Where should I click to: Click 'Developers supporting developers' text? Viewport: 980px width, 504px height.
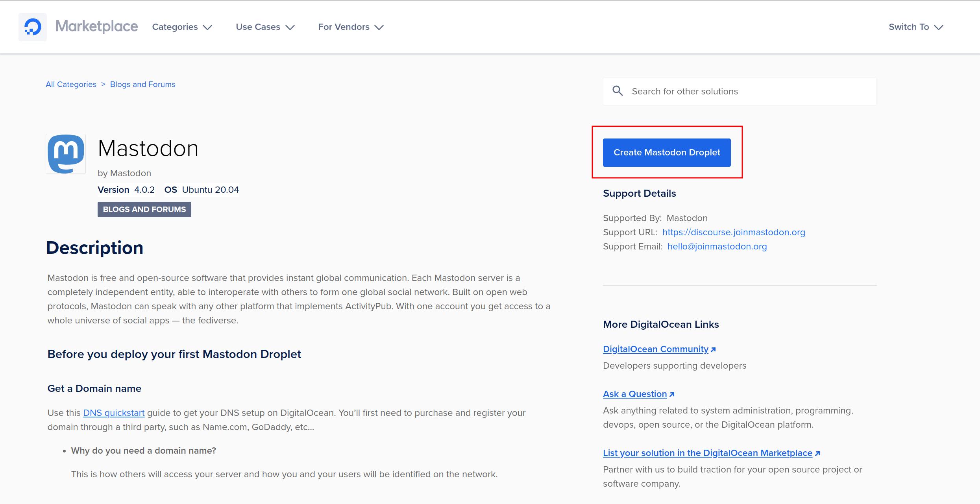(675, 366)
